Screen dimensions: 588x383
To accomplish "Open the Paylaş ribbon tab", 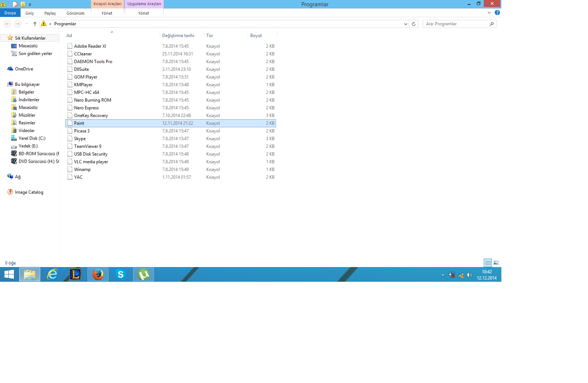I will (x=50, y=13).
